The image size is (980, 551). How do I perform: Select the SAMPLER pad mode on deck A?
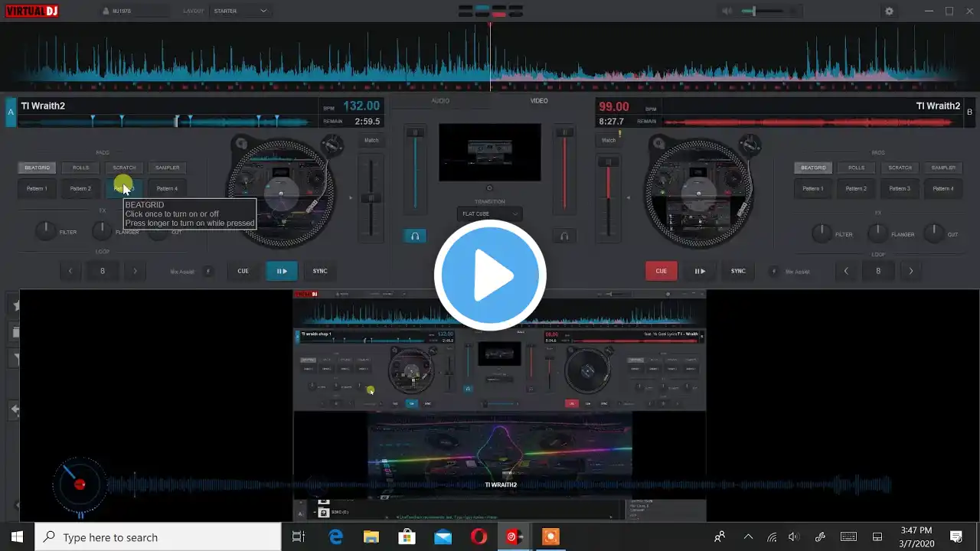(167, 168)
